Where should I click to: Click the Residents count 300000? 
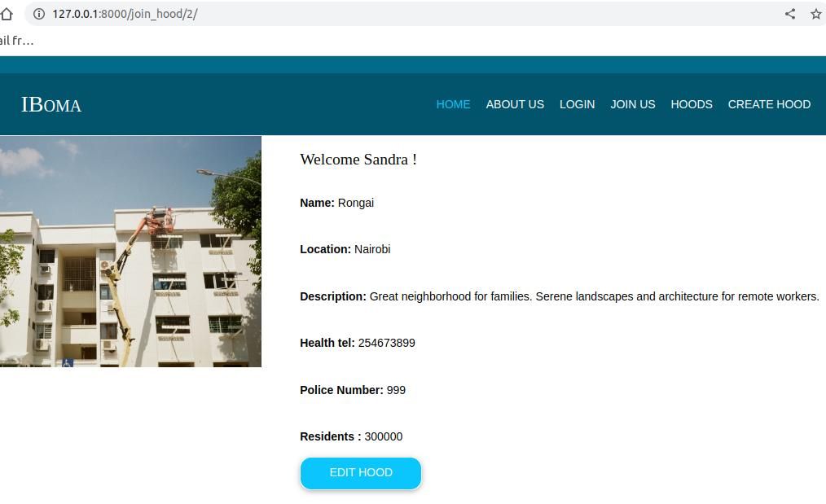tap(384, 436)
